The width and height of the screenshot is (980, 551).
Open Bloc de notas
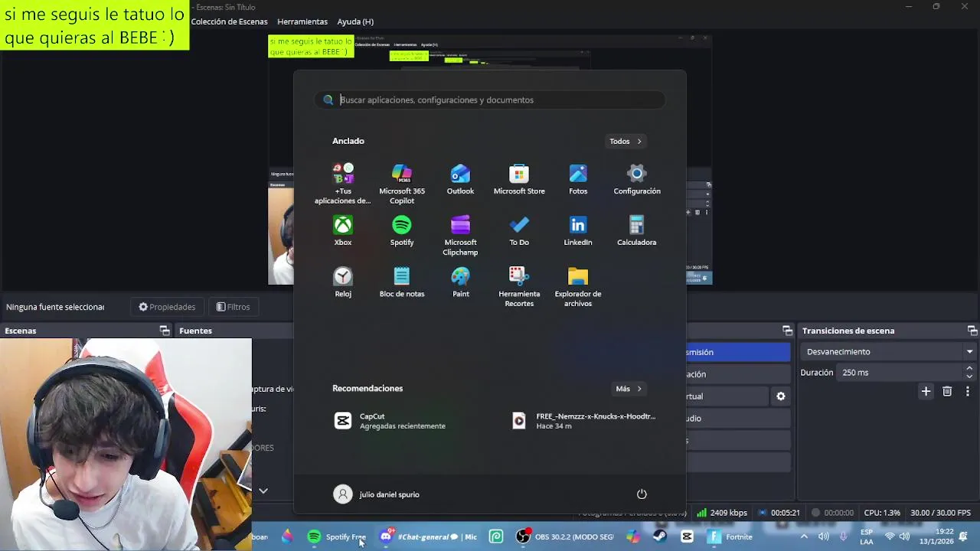(402, 282)
